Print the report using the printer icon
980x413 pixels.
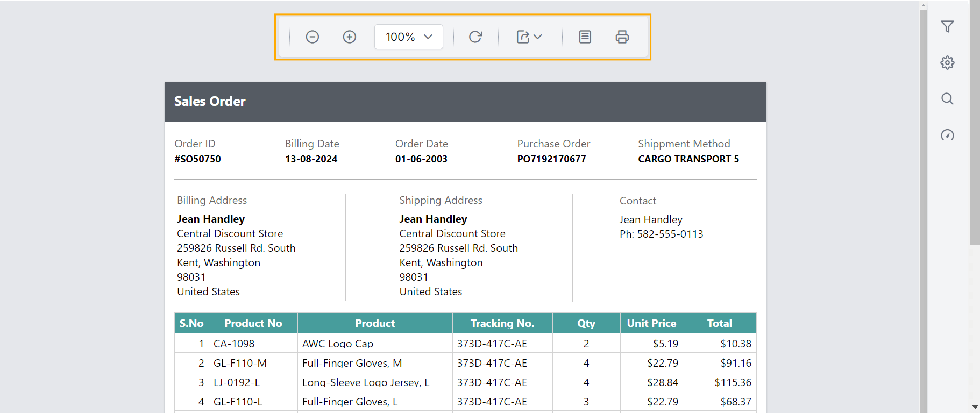pos(622,37)
